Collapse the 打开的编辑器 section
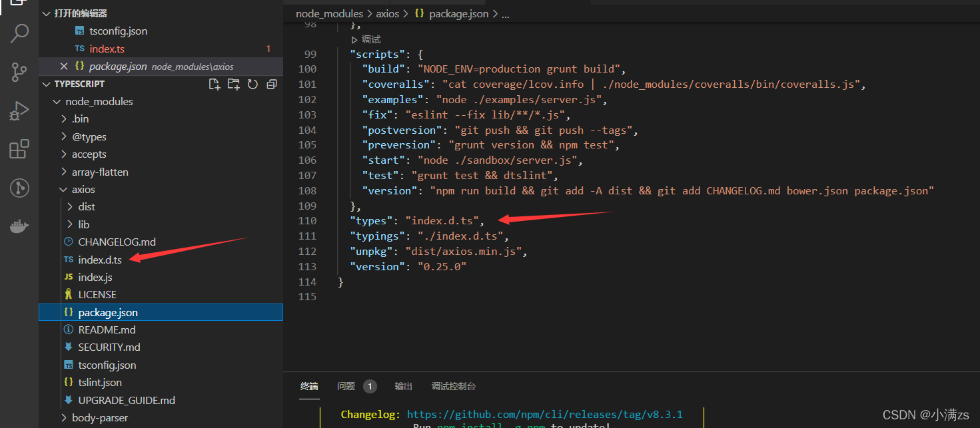 pos(47,13)
